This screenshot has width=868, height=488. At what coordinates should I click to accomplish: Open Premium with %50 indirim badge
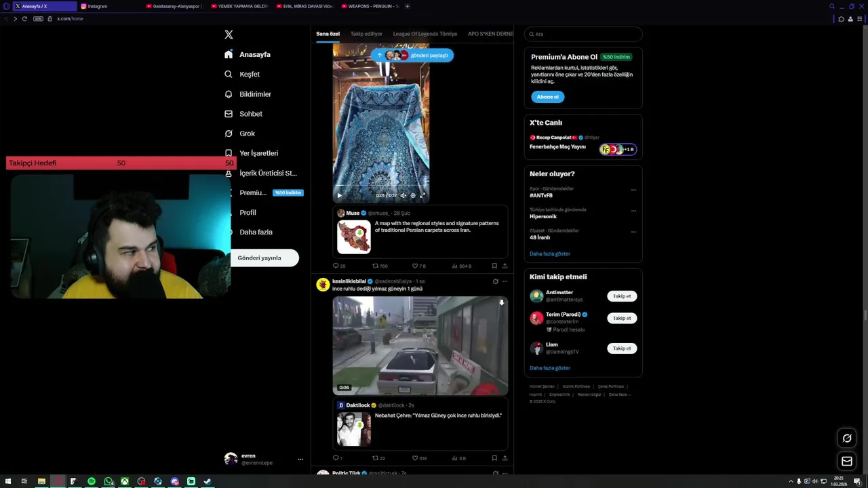pos(263,192)
